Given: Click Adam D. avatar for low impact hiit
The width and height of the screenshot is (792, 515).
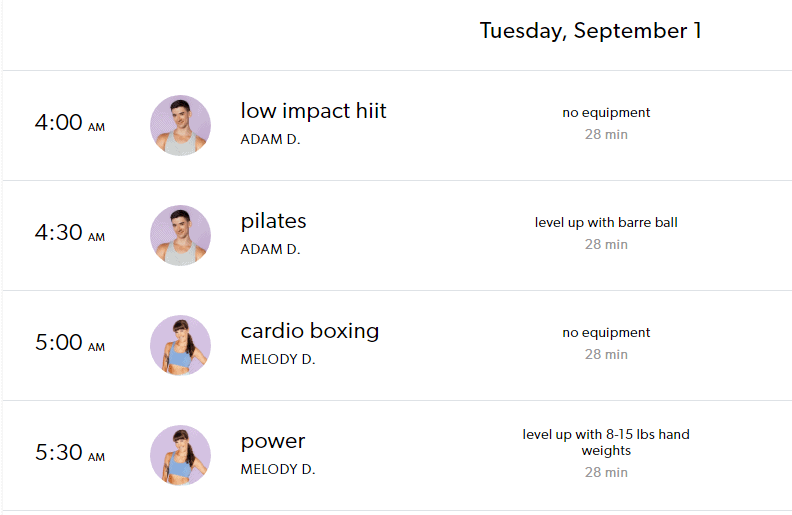Looking at the screenshot, I should [180, 125].
